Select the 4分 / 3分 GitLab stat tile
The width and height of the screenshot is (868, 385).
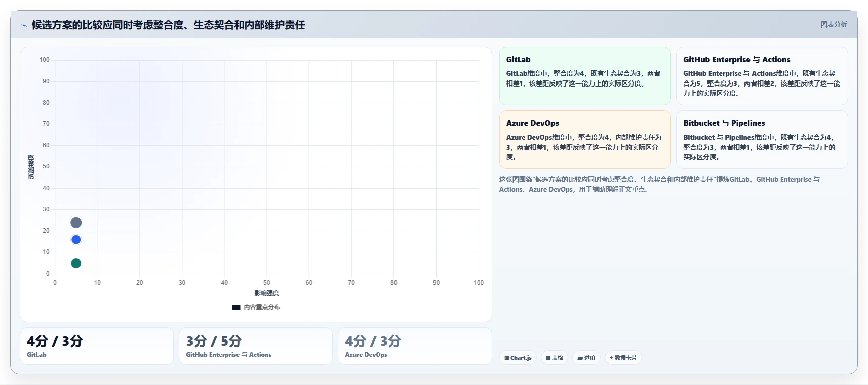click(97, 346)
